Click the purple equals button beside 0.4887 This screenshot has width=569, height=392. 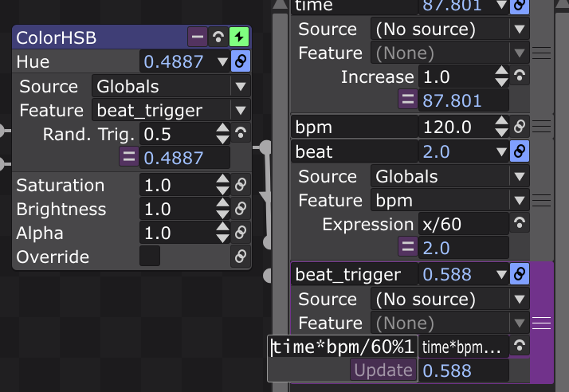coord(129,157)
